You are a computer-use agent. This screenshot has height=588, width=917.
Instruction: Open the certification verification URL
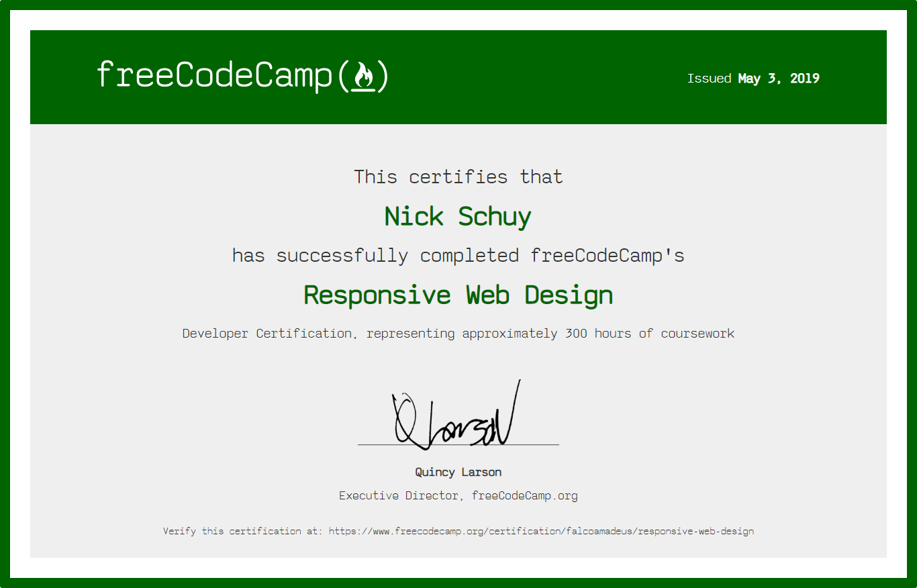[541, 531]
